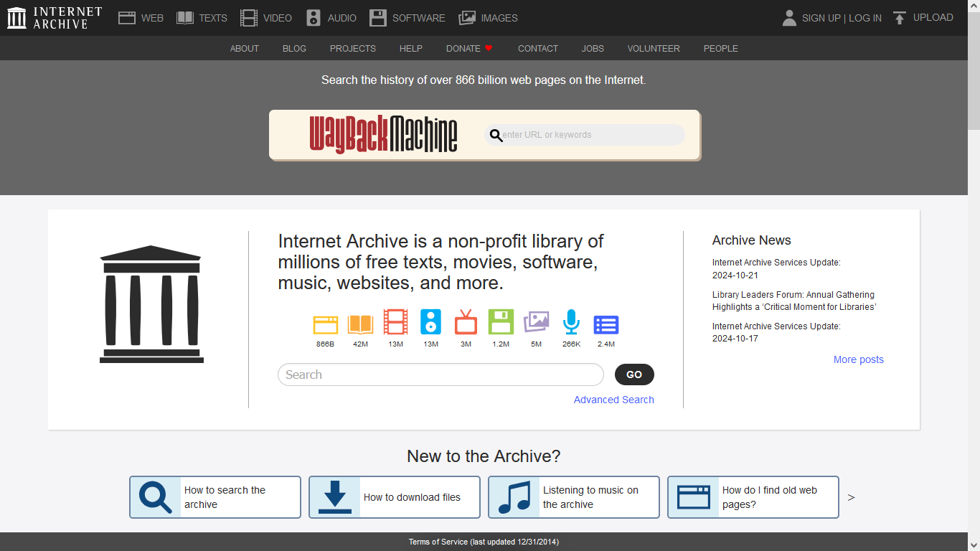Open the HELP link
This screenshot has width=980, height=551.
tap(411, 49)
